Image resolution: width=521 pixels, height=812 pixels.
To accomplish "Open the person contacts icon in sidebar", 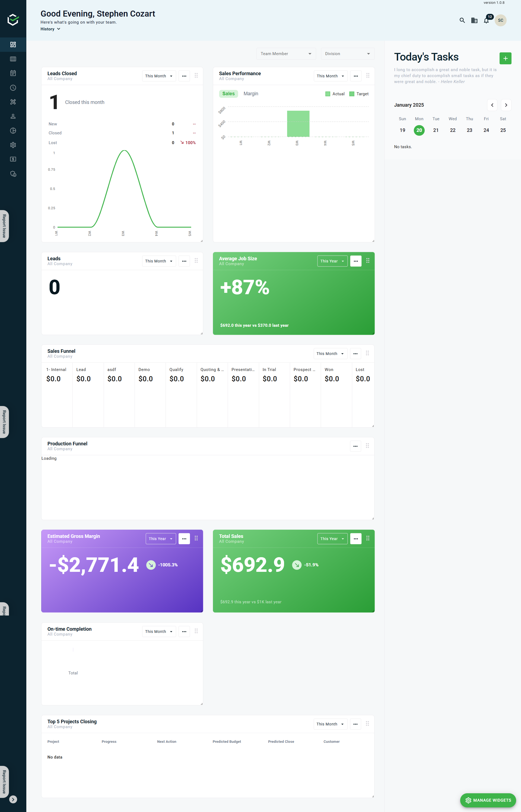I will 13,116.
